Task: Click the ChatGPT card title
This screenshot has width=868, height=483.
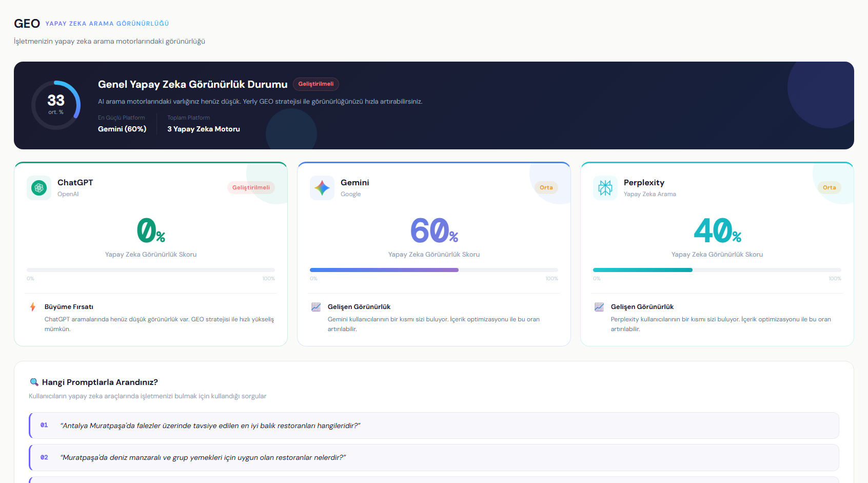Action: 75,183
